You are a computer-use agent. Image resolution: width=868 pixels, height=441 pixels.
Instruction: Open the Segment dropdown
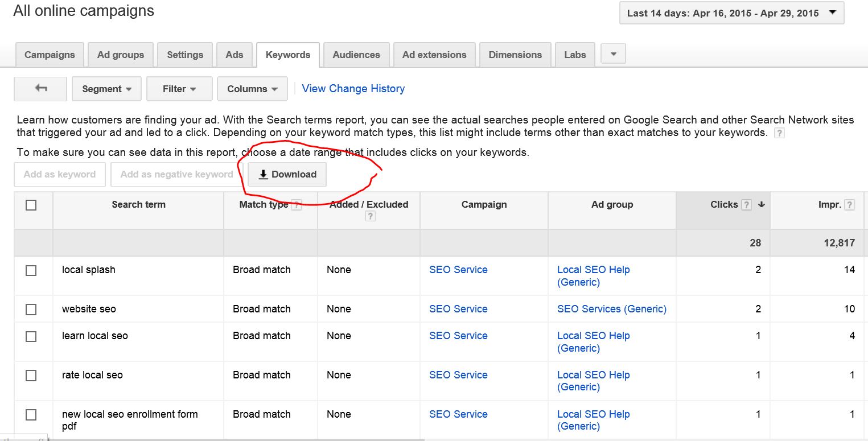pyautogui.click(x=106, y=89)
